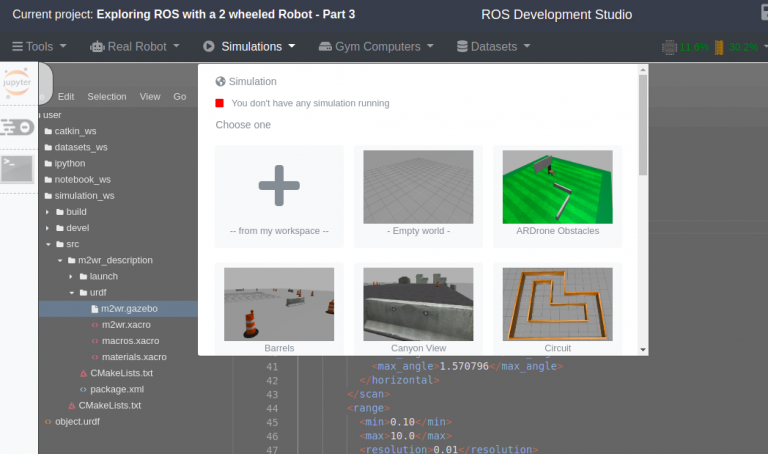Collapse the src folder arrow

[48, 244]
